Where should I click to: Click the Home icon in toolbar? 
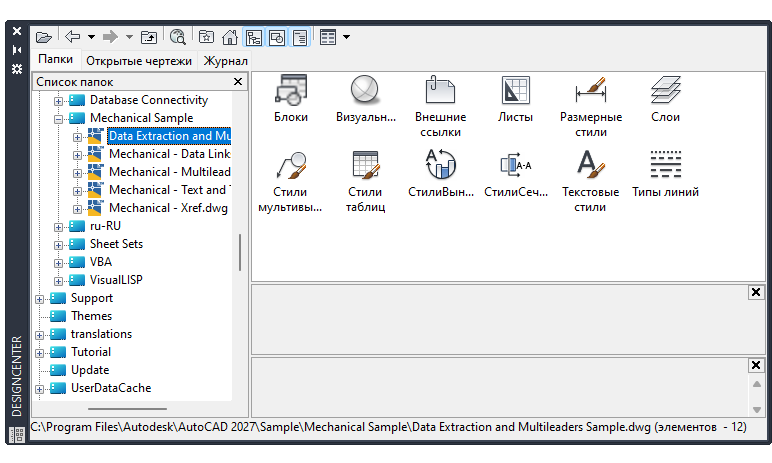point(230,37)
